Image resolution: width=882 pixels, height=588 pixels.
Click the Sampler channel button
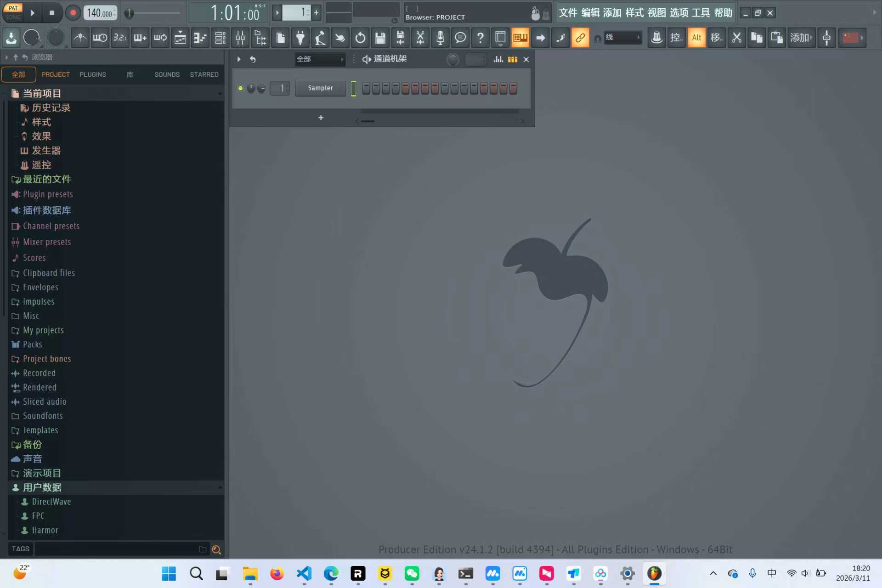pyautogui.click(x=320, y=88)
